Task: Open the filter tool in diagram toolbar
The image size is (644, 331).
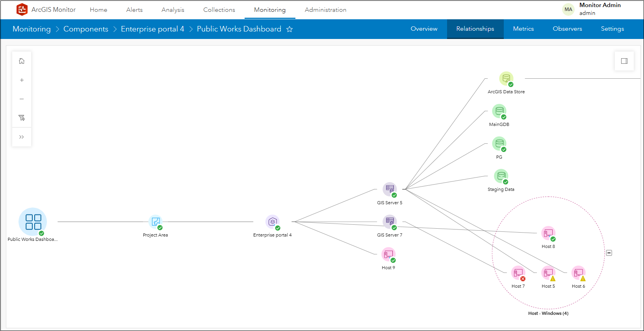Action: click(22, 118)
